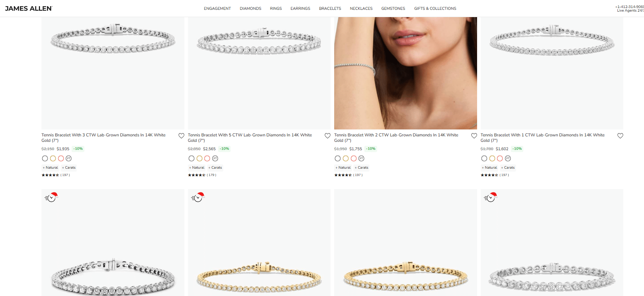This screenshot has width=644, height=296.
Task: Click Santa-hat shipping icon on yellow gold bracelet
Action: [x=197, y=197]
